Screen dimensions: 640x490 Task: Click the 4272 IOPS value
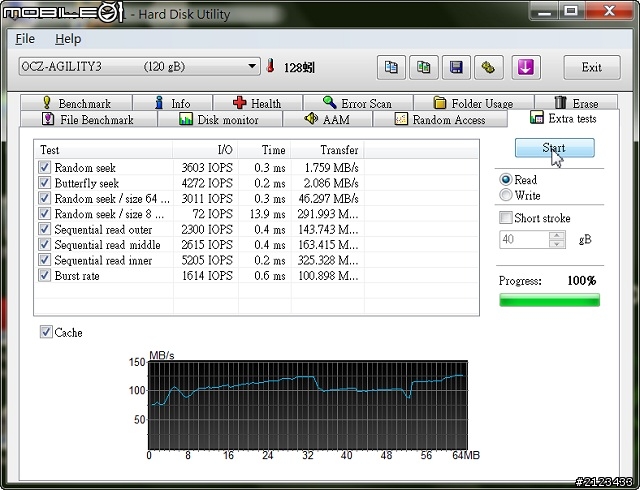[x=207, y=183]
